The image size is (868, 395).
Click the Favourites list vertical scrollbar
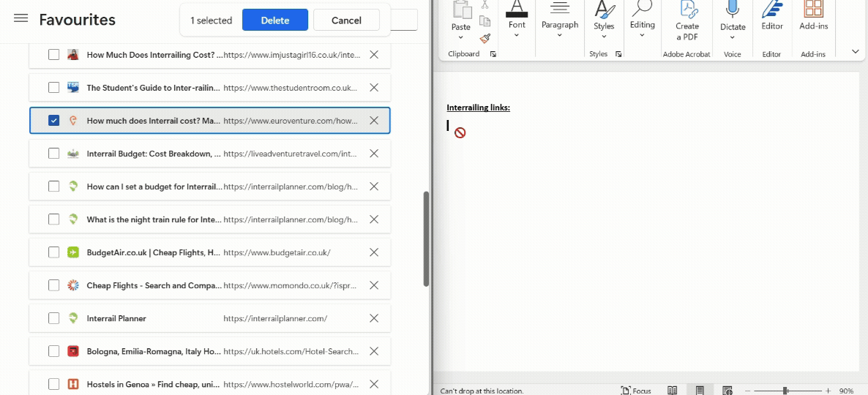coord(426,239)
